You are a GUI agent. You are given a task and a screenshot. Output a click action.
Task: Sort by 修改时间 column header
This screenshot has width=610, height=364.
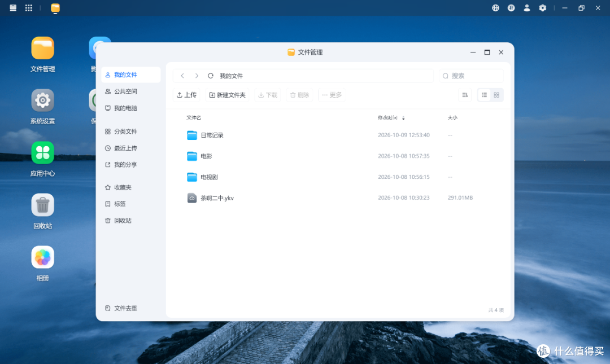click(x=391, y=117)
